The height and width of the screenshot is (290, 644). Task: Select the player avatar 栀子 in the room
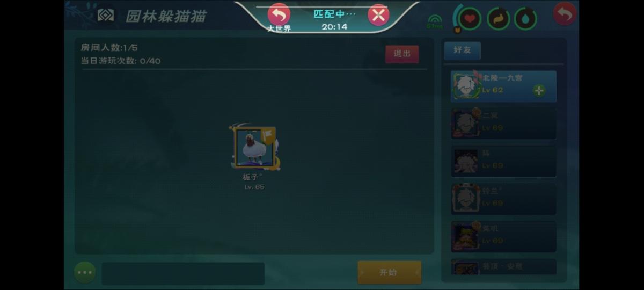tap(254, 148)
